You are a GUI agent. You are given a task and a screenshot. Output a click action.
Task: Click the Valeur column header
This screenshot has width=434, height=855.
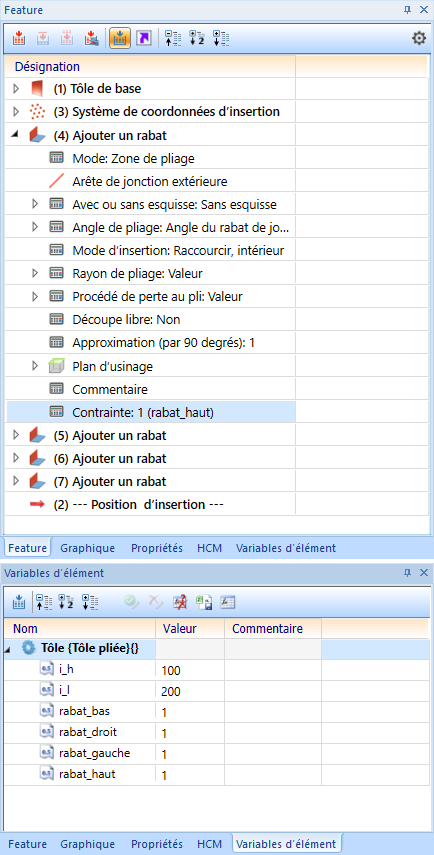click(x=180, y=629)
